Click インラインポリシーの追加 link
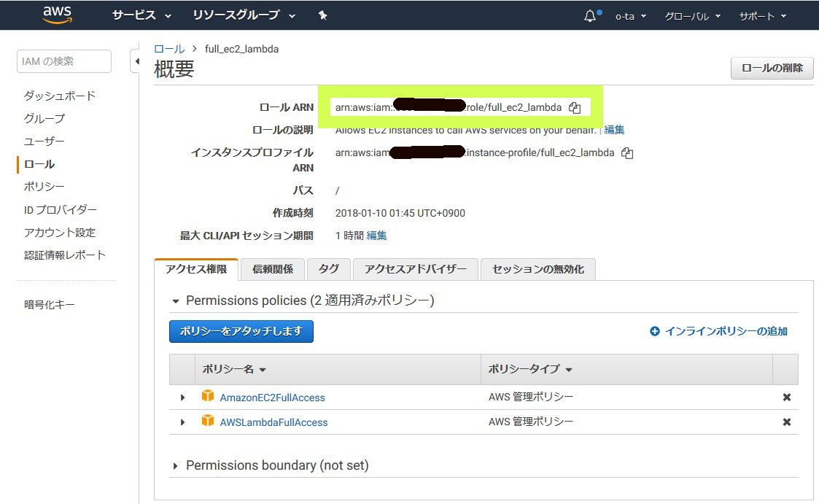This screenshot has height=504, width=819. [726, 331]
